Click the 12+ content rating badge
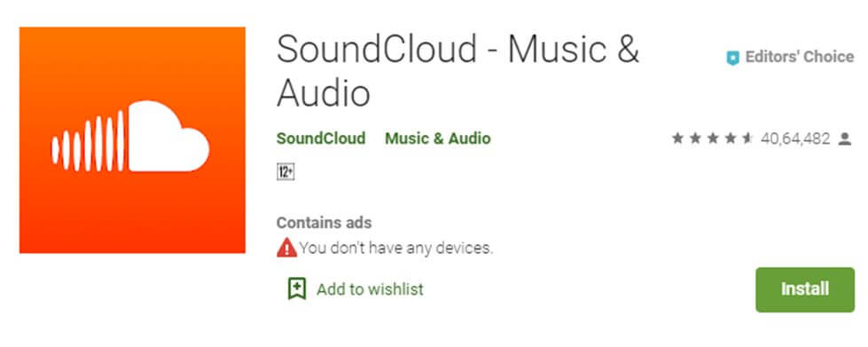 click(285, 172)
